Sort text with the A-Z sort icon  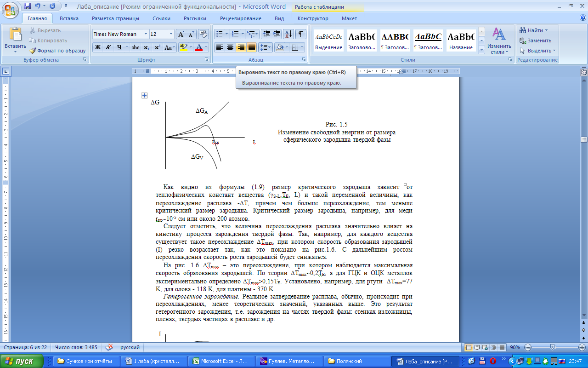coord(288,34)
